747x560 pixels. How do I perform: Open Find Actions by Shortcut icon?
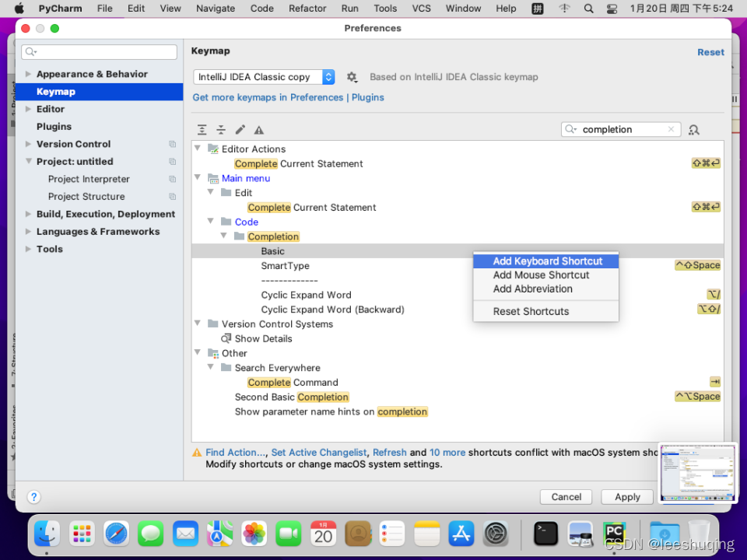tap(694, 130)
